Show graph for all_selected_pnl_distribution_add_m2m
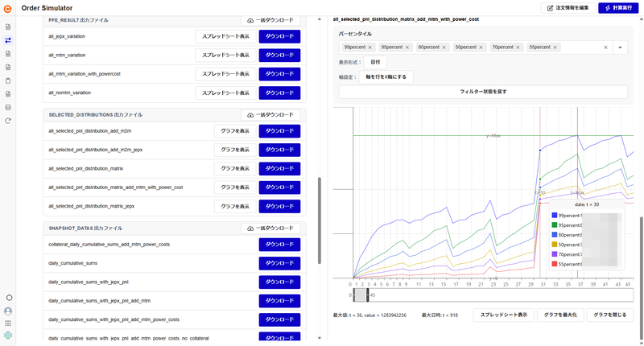The width and height of the screenshot is (644, 346). (x=235, y=131)
